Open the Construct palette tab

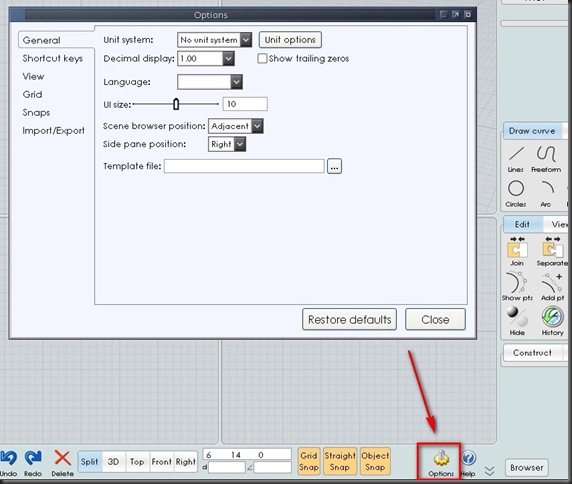point(533,353)
